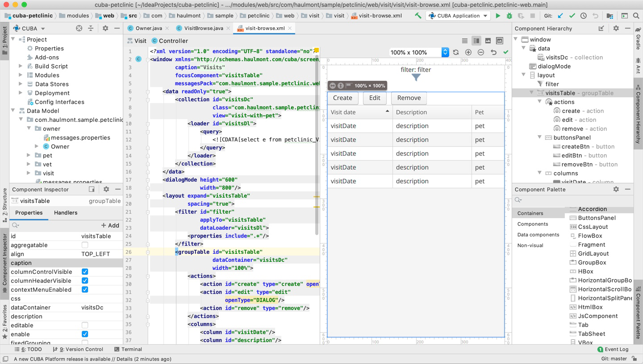Open CUBA Application run configuration dropdown
The width and height of the screenshot is (643, 364).
click(x=458, y=16)
